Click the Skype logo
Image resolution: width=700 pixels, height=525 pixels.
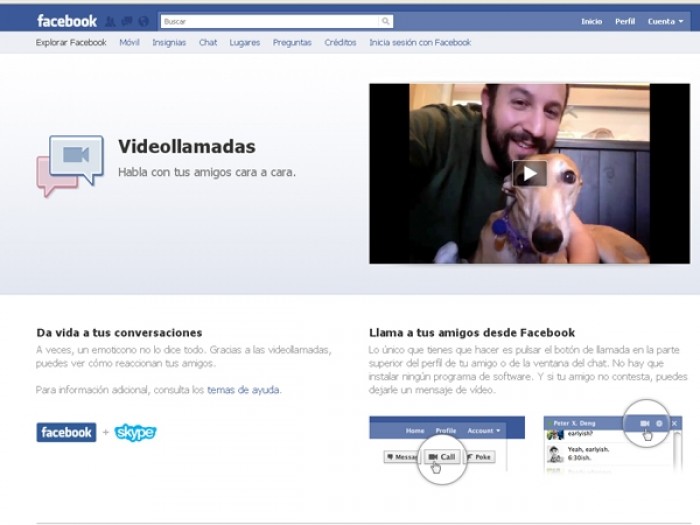(x=135, y=432)
